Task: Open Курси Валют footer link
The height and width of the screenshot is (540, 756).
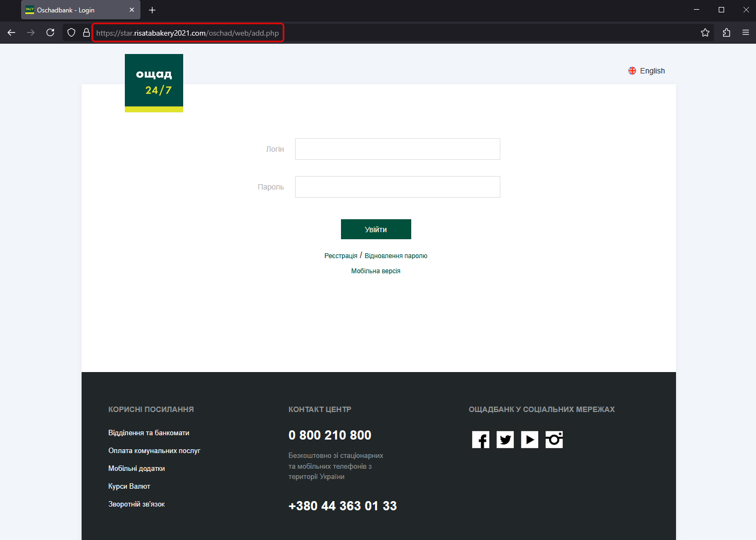Action: [129, 487]
